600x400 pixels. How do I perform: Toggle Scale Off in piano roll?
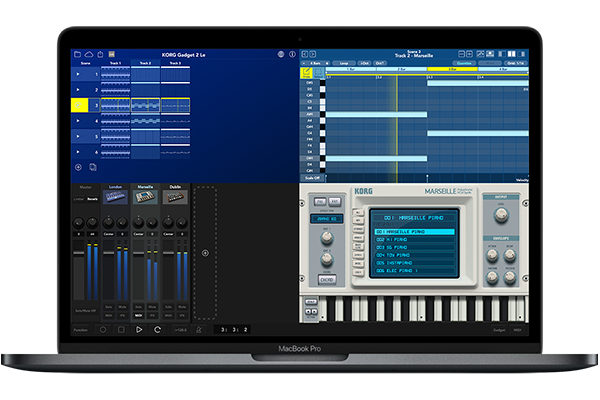click(x=312, y=178)
